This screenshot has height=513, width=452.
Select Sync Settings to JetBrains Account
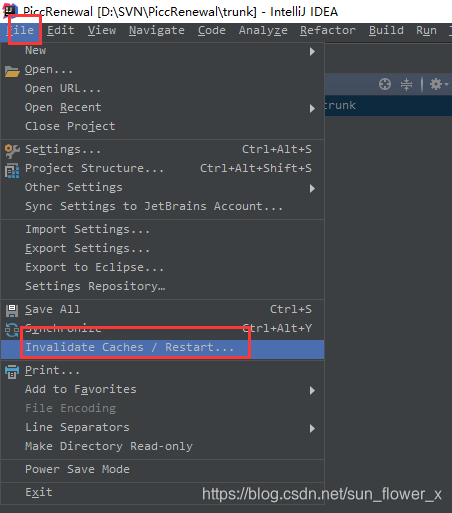pyautogui.click(x=162, y=207)
